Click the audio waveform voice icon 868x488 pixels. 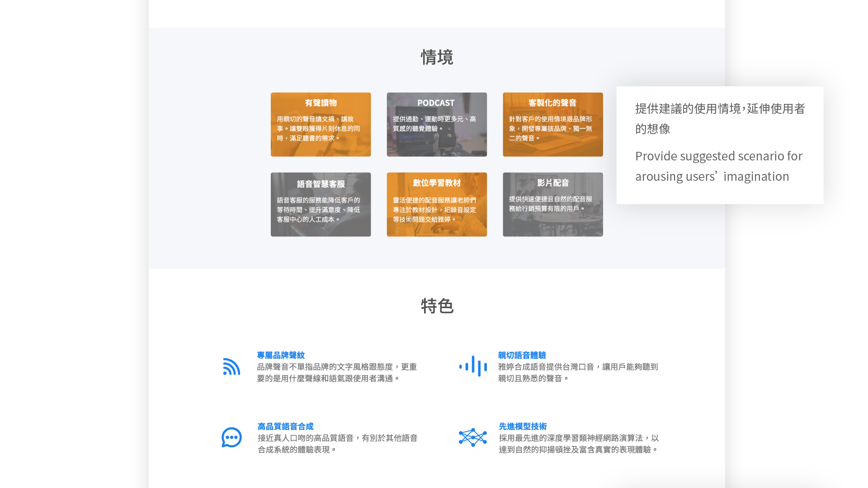pyautogui.click(x=473, y=366)
